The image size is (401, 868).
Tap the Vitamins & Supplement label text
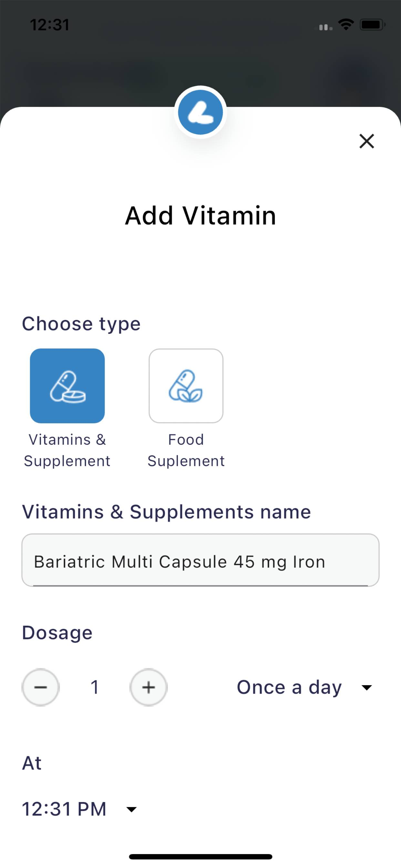tap(67, 450)
